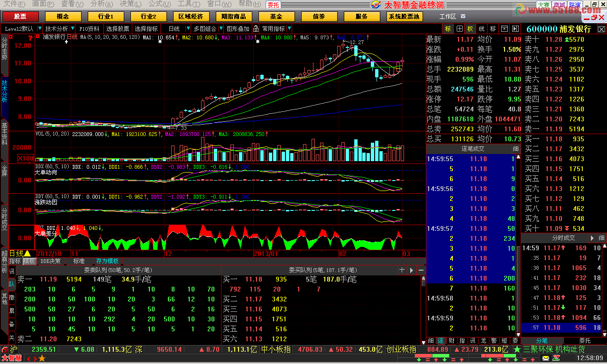
Task: Click the padlock icon next to 图形叠加
Action: pos(255,28)
